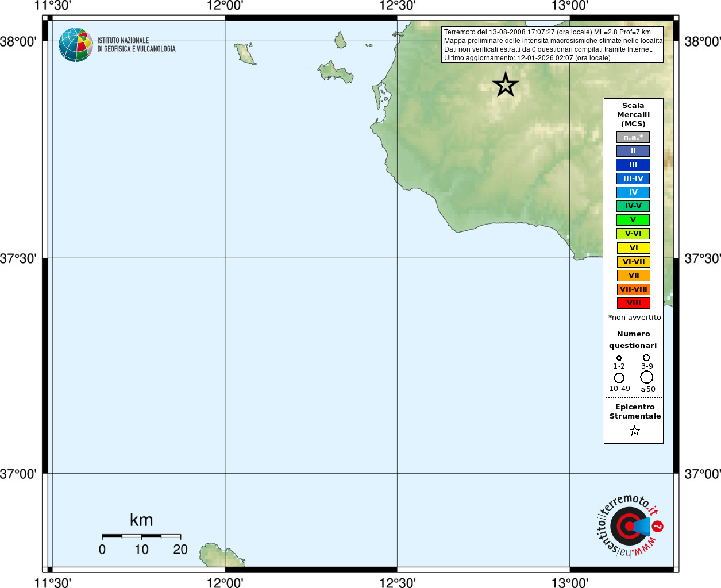Click the IV-V intensity legend swatch

[633, 206]
